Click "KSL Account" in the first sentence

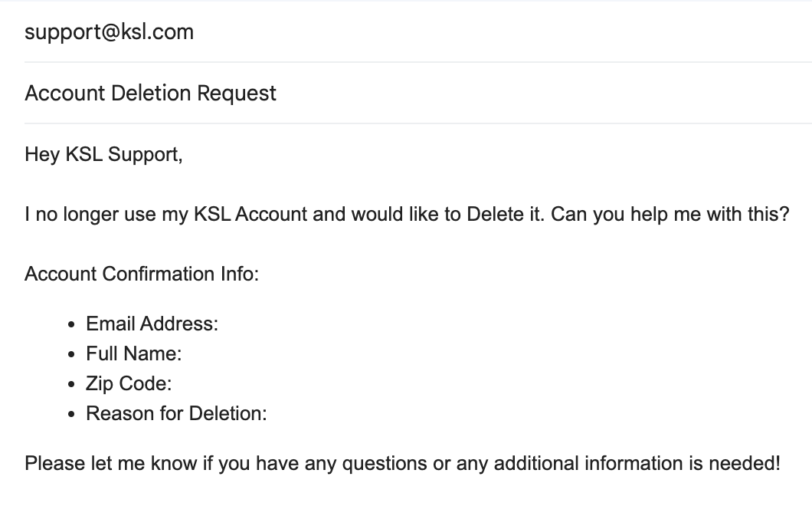[250, 214]
